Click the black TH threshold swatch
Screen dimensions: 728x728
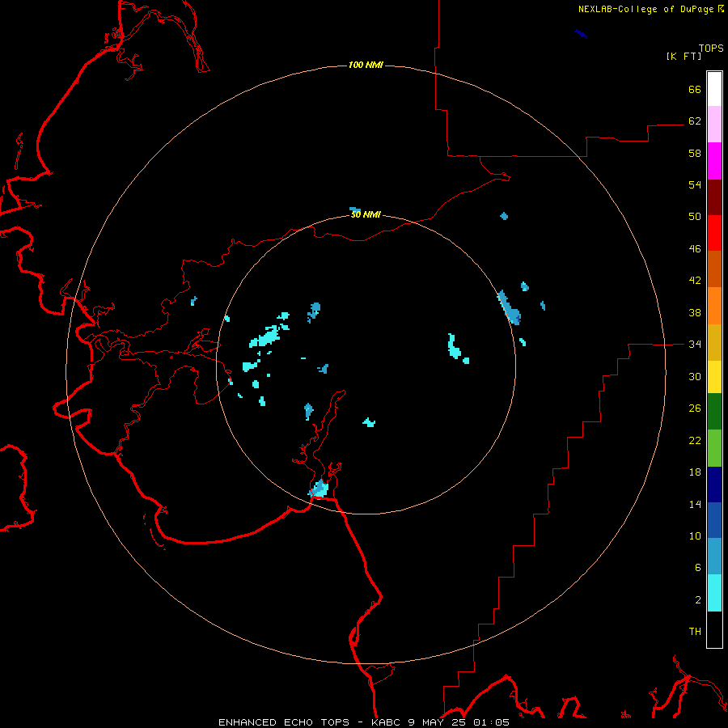pyautogui.click(x=714, y=629)
